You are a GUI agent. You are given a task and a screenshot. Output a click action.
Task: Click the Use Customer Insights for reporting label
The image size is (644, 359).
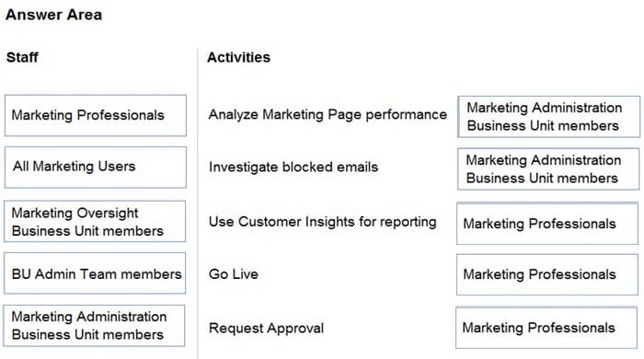[322, 222]
